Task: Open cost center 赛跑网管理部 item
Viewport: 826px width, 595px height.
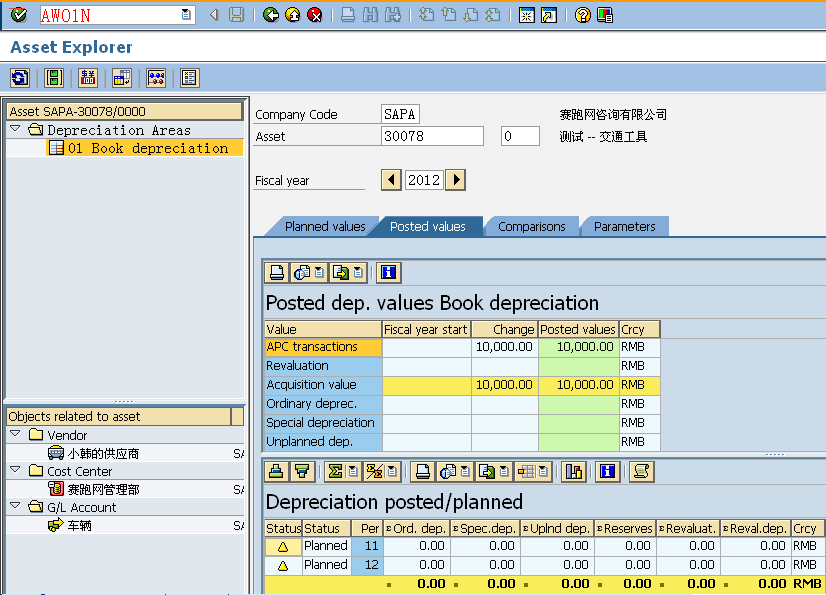Action: pyautogui.click(x=103, y=490)
